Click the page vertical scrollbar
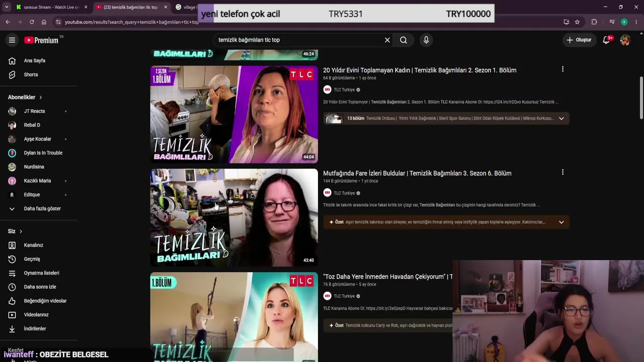The height and width of the screenshot is (362, 644). 641,98
